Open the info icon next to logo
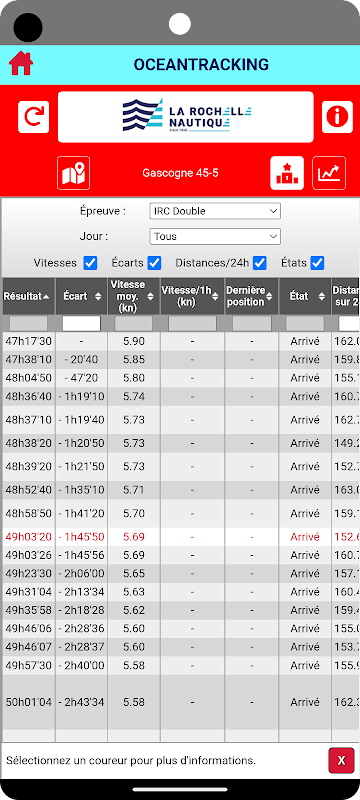The height and width of the screenshot is (800, 360). (x=337, y=117)
